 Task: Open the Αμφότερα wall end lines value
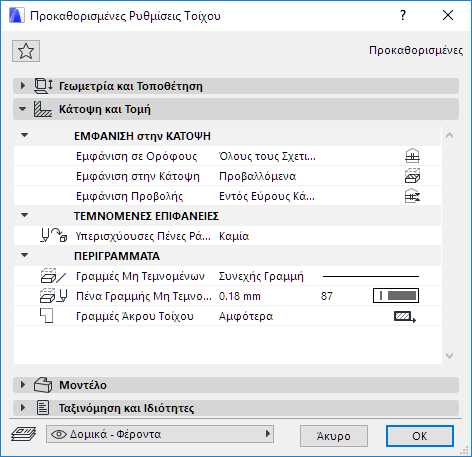tap(246, 316)
